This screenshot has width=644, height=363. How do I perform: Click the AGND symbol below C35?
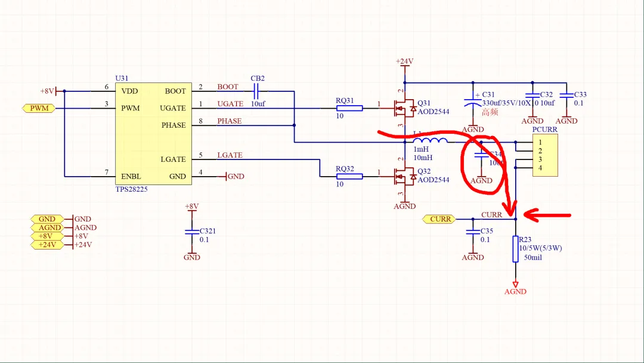[473, 257]
